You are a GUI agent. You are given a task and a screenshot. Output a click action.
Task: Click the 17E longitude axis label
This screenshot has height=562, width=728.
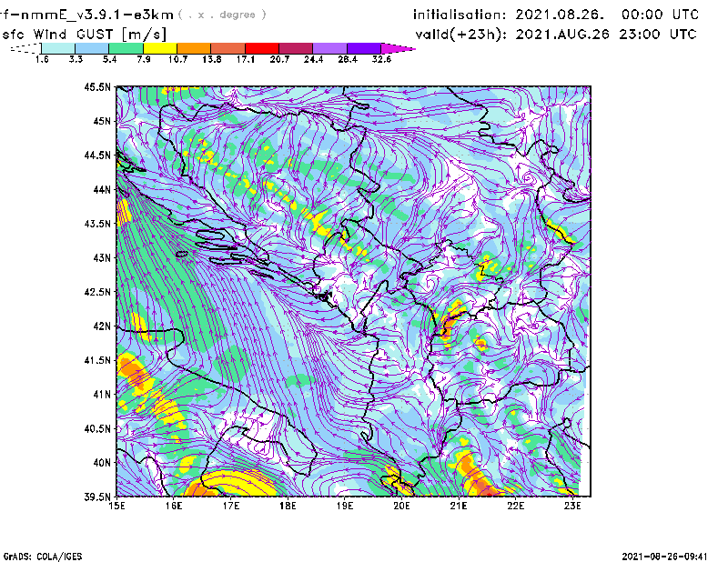tap(231, 506)
